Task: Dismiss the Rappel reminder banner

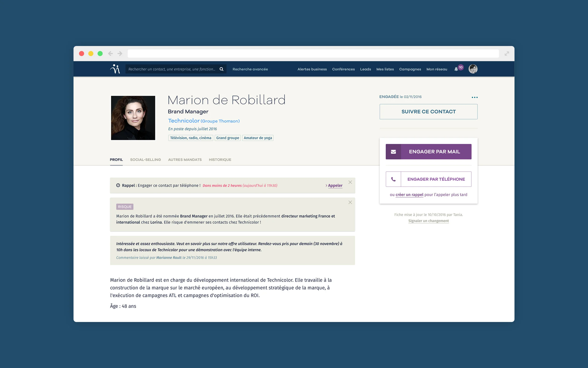Action: (x=350, y=182)
